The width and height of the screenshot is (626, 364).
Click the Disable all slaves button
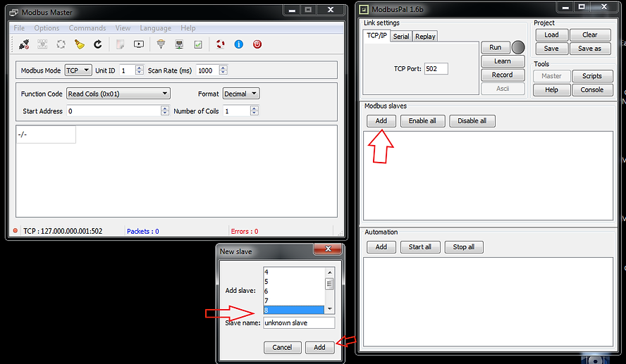[472, 121]
